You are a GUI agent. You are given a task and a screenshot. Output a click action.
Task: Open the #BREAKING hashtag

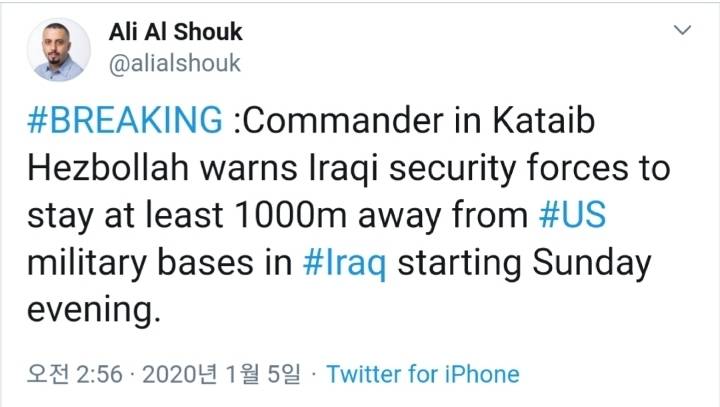pyautogui.click(x=122, y=120)
